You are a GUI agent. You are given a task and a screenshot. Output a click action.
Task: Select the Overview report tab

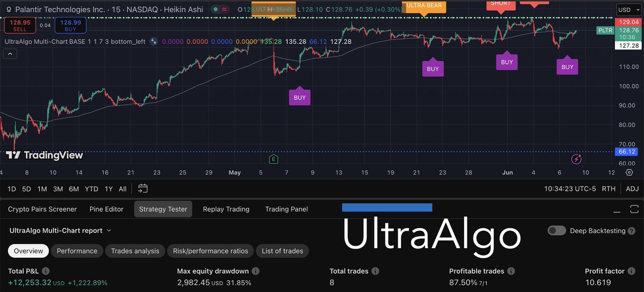[x=29, y=251]
